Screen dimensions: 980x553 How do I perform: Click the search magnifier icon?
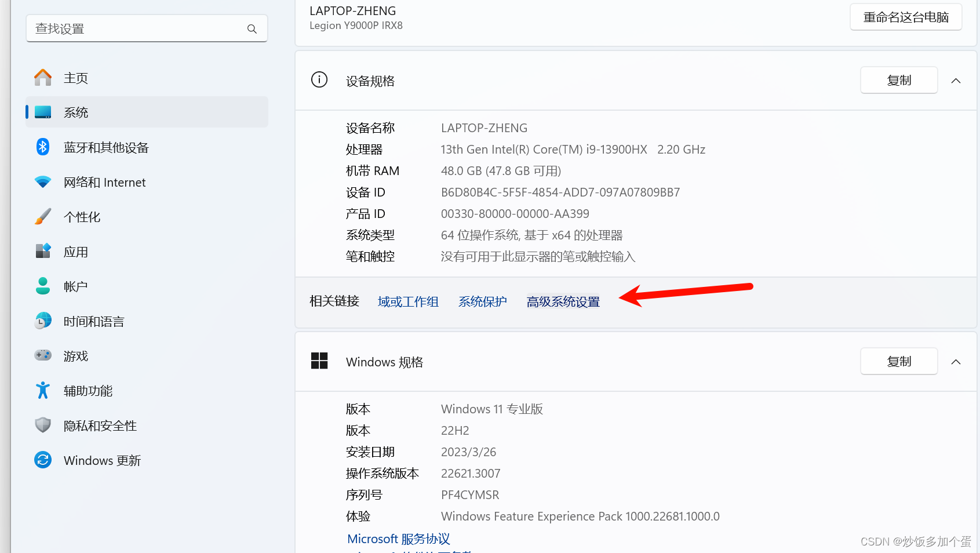252,29
